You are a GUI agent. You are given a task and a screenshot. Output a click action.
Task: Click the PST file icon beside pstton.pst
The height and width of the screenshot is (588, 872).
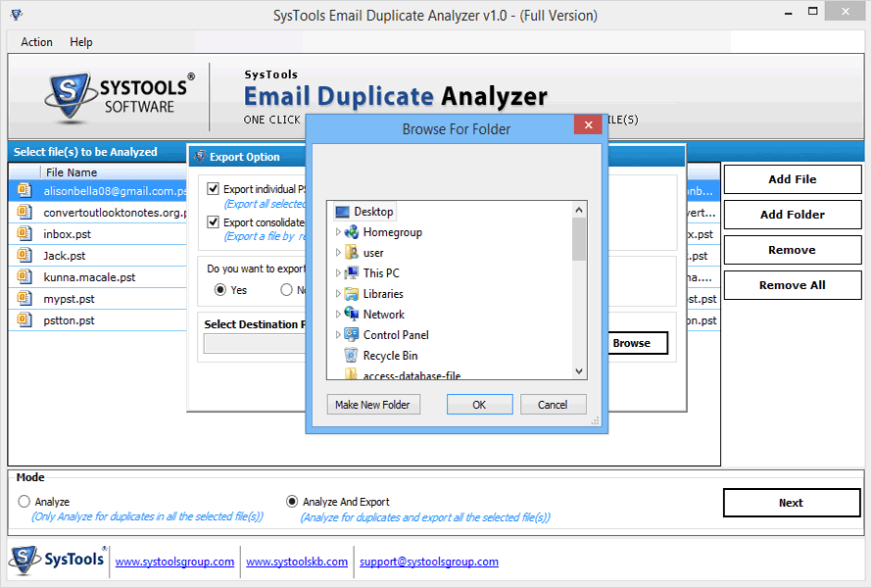24,319
